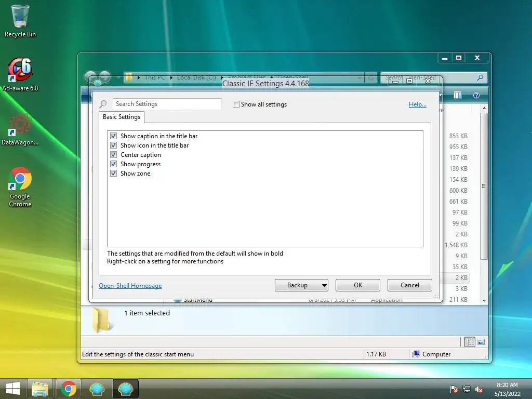Toggle the Show progress checkbox
The height and width of the screenshot is (399, 532).
(x=113, y=164)
